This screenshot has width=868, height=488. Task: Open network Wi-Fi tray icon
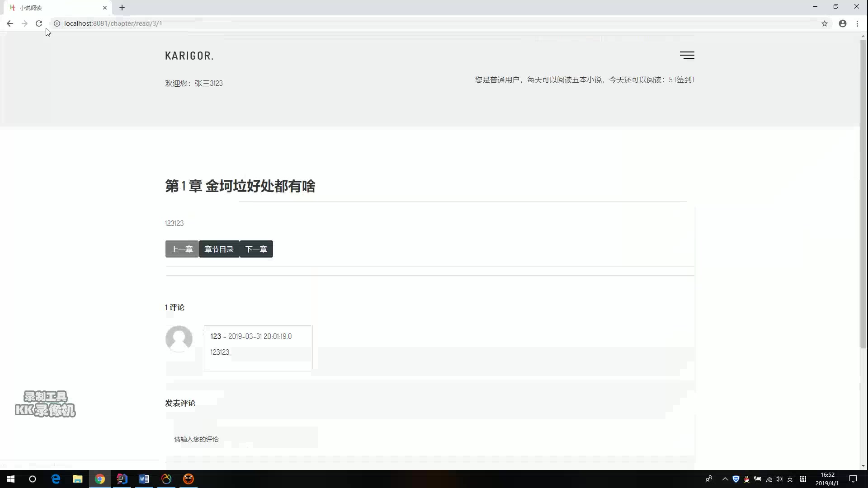(769, 479)
